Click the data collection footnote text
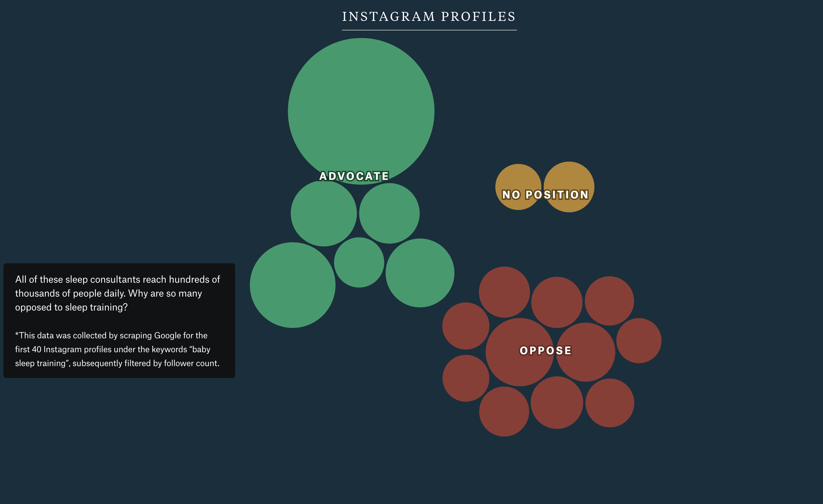 point(118,349)
